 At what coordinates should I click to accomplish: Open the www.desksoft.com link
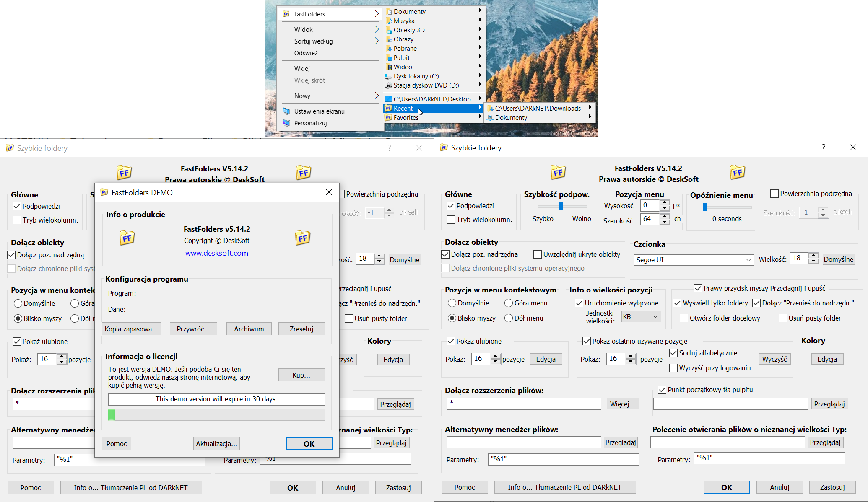(x=217, y=253)
